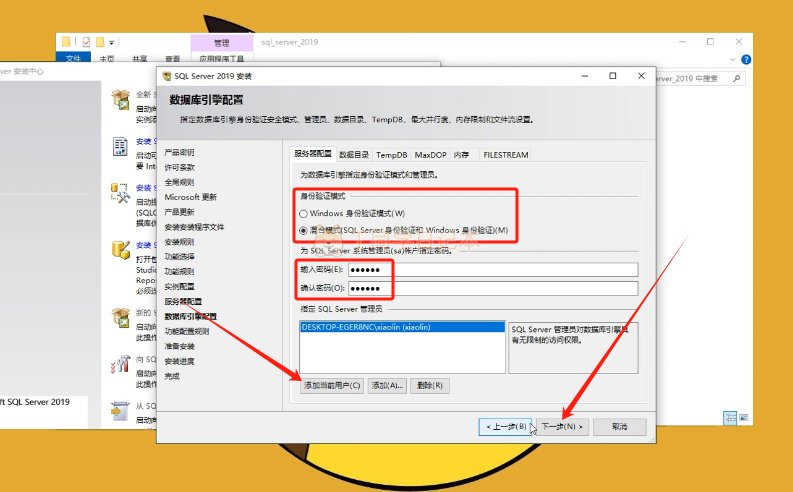Screen dimensions: 793x492
Task: Select Windows 身份验证模式(W) radio button
Action: [303, 214]
